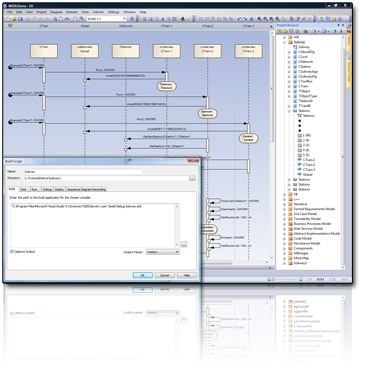Image resolution: width=367 pixels, height=368 pixels.
Task: Click the first zoom magnifier icon
Action: coord(260,19)
